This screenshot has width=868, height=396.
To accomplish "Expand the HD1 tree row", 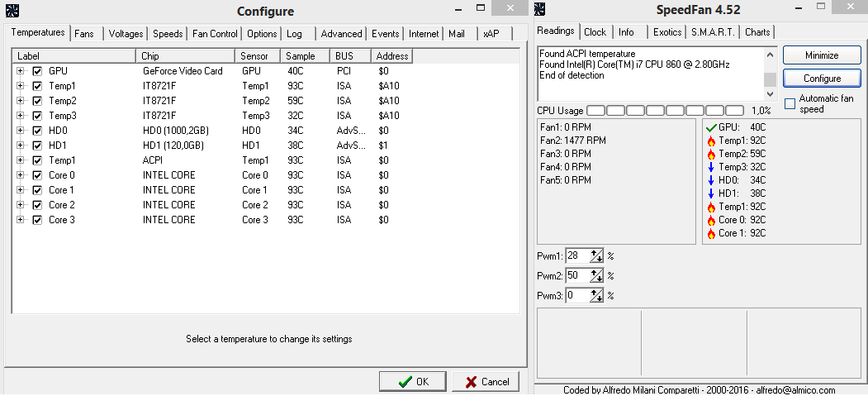I will [21, 146].
